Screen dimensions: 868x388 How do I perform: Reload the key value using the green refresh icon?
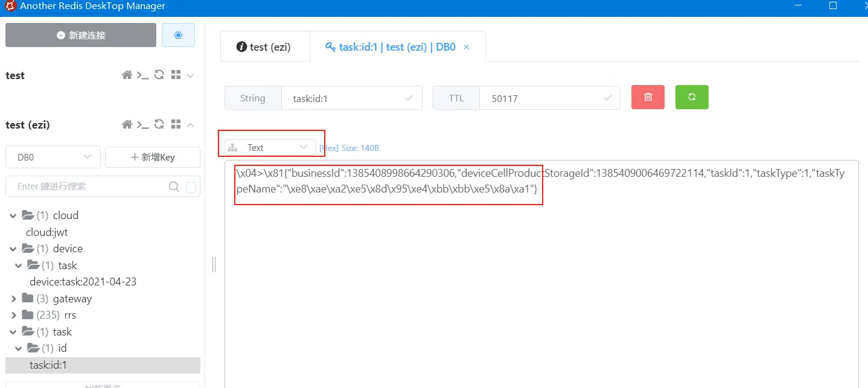[x=691, y=97]
